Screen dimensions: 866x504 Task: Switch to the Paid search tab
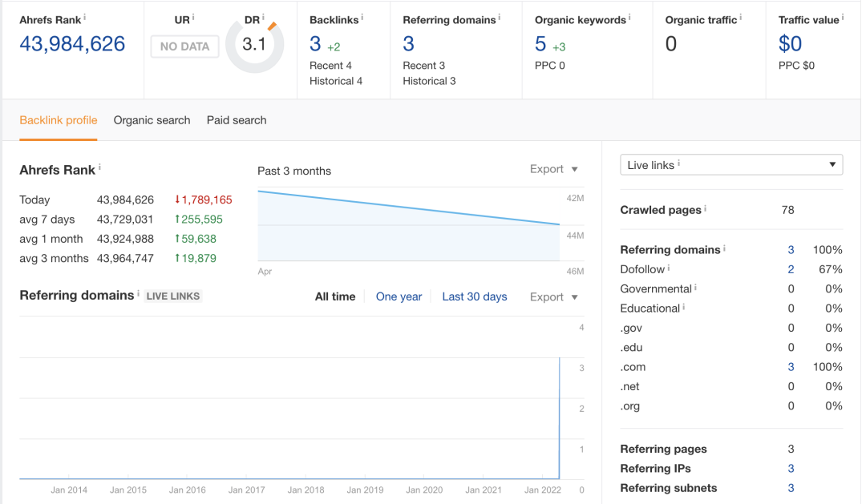237,120
